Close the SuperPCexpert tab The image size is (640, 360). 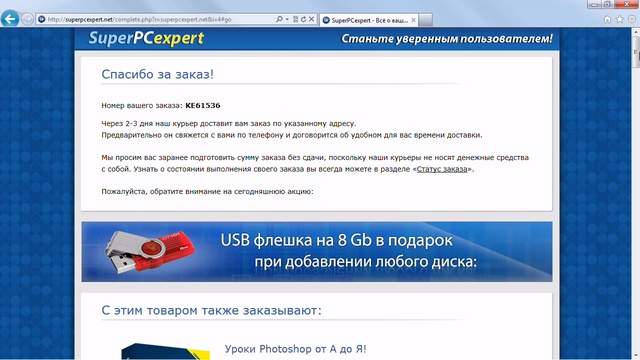pyautogui.click(x=413, y=20)
